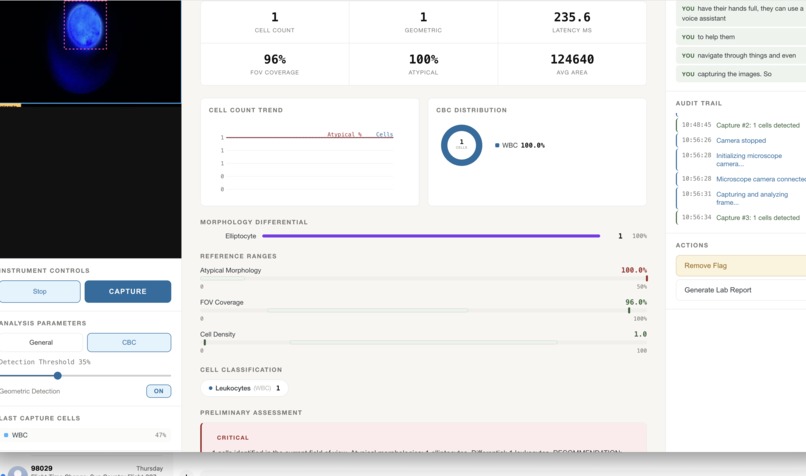Viewport: 806px width, 476px height.
Task: Click the sender avatar beside 98029
Action: [x=17, y=472]
